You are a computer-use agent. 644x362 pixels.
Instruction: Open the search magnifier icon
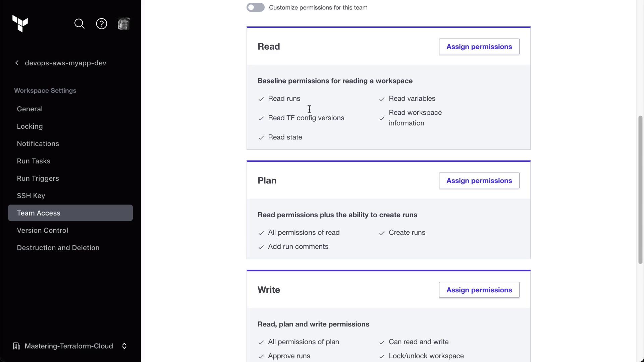(x=79, y=24)
